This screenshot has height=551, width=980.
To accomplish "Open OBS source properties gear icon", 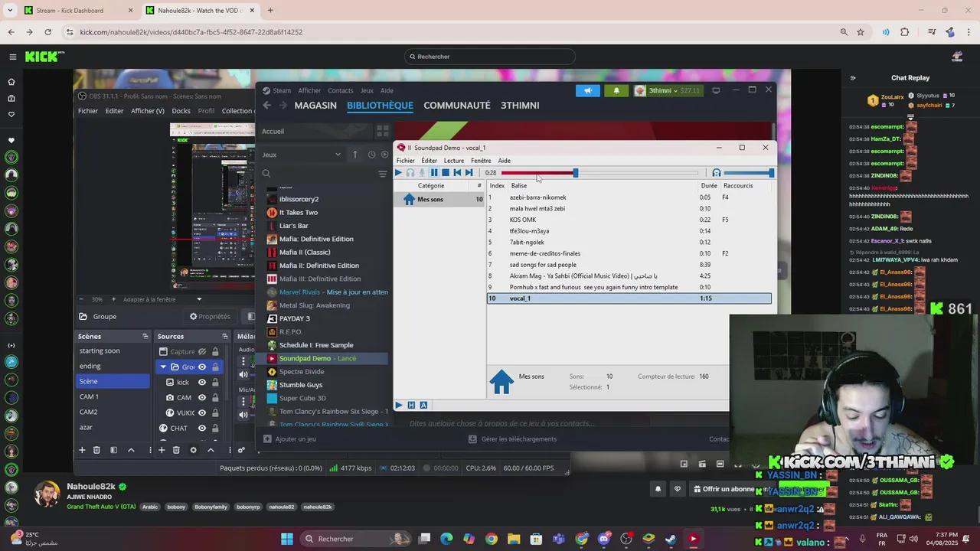I will [x=193, y=450].
